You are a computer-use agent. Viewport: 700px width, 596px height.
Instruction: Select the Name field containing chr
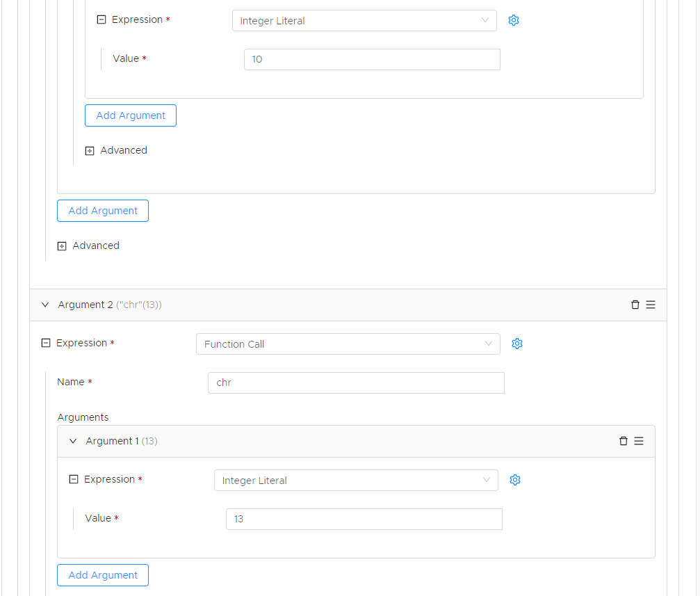(356, 382)
